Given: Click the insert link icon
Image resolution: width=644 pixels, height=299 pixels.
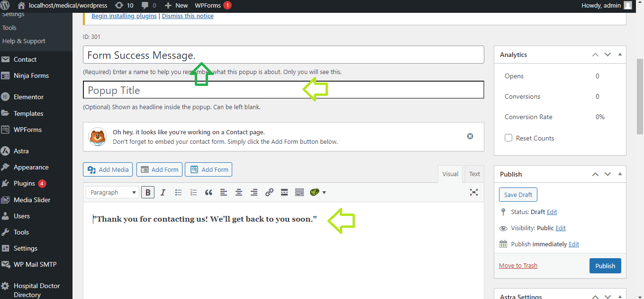Looking at the screenshot, I should click(x=269, y=192).
